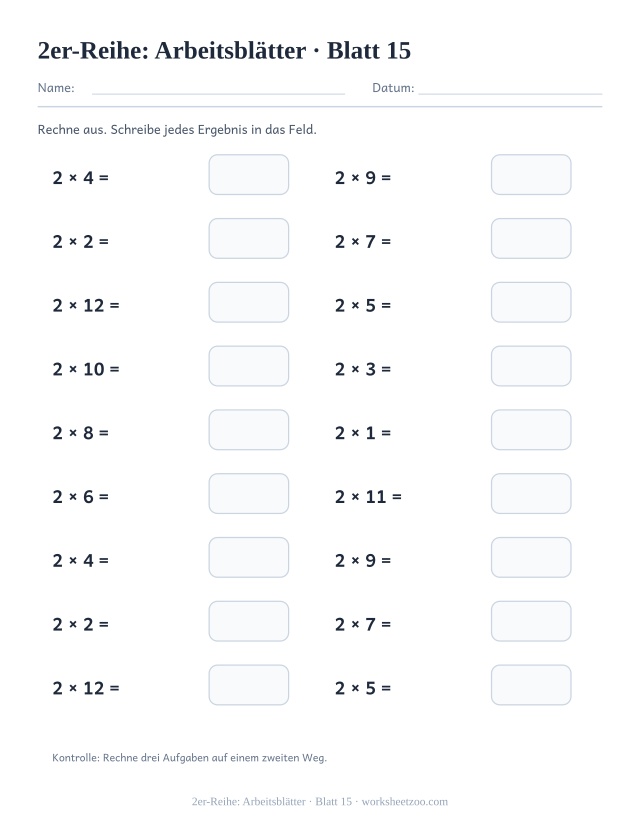This screenshot has width=640, height=829.
Task: Select the answer box for 2 × 6
Action: [x=249, y=493]
